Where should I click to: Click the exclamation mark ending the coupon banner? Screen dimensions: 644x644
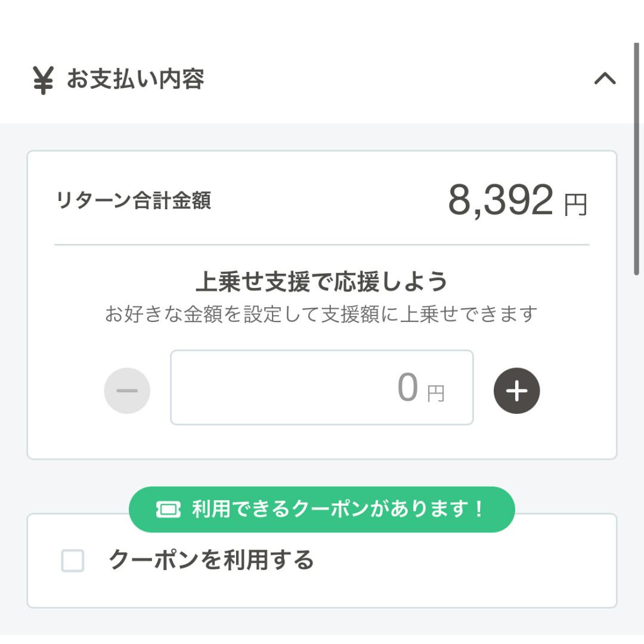click(x=479, y=509)
